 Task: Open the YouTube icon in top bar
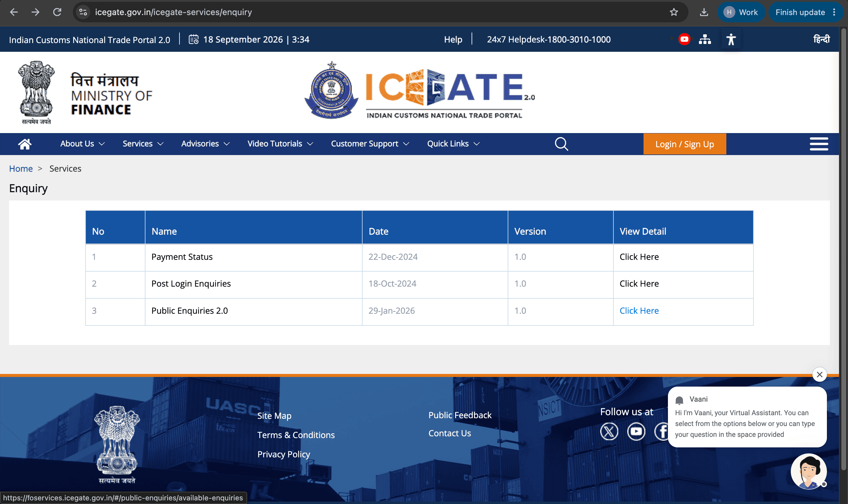tap(684, 39)
